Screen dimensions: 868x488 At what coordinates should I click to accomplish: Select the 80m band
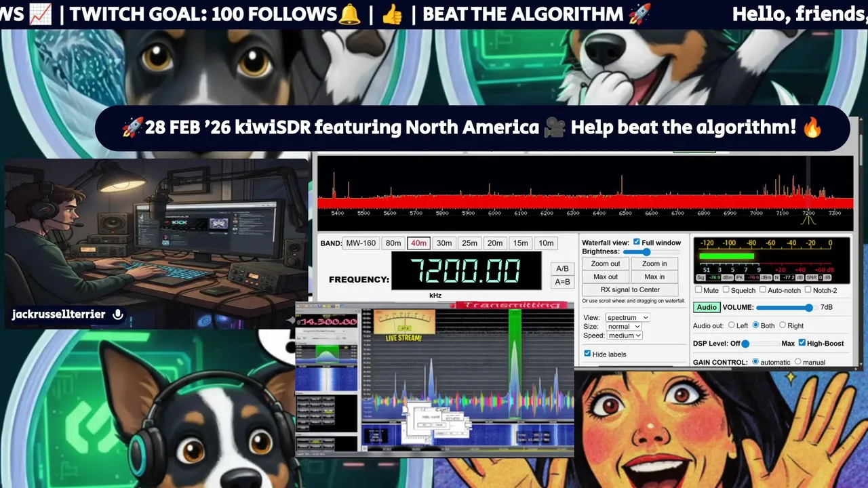393,243
